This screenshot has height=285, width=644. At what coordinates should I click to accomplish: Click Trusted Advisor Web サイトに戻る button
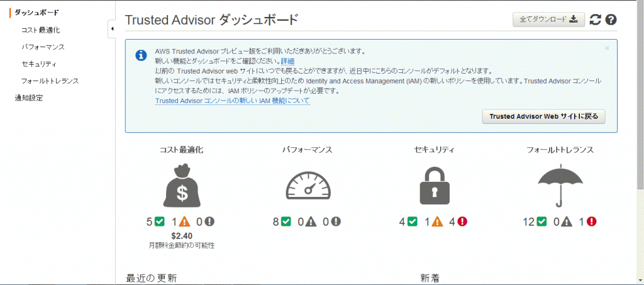(543, 116)
